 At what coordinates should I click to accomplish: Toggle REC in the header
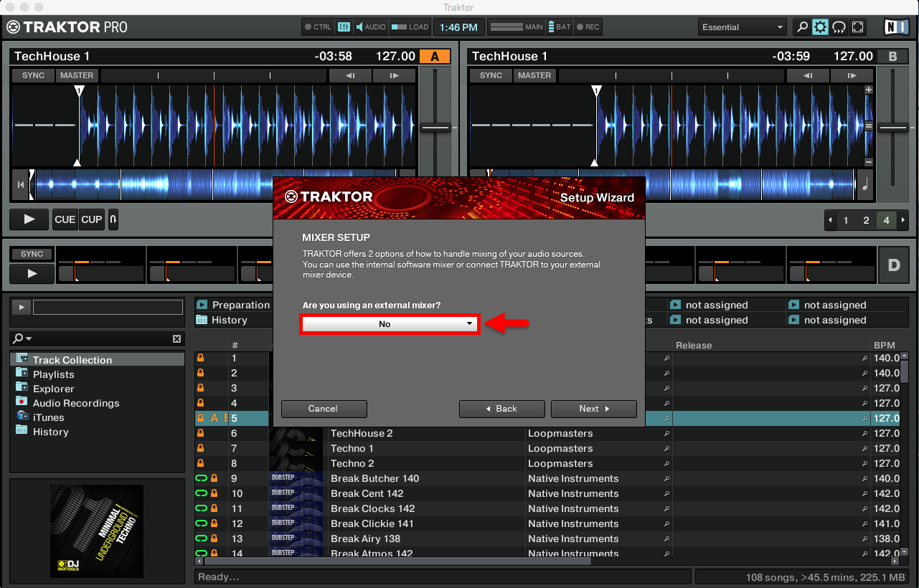coord(588,27)
